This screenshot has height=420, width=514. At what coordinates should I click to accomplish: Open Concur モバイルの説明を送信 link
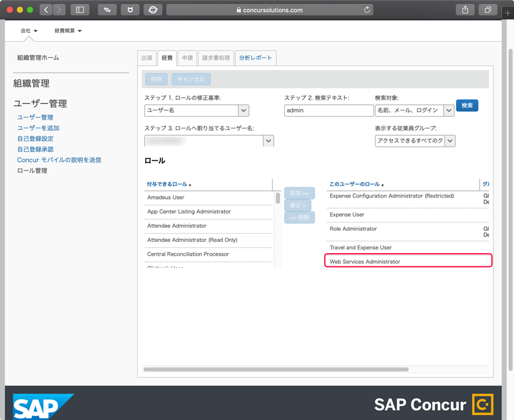tap(59, 160)
